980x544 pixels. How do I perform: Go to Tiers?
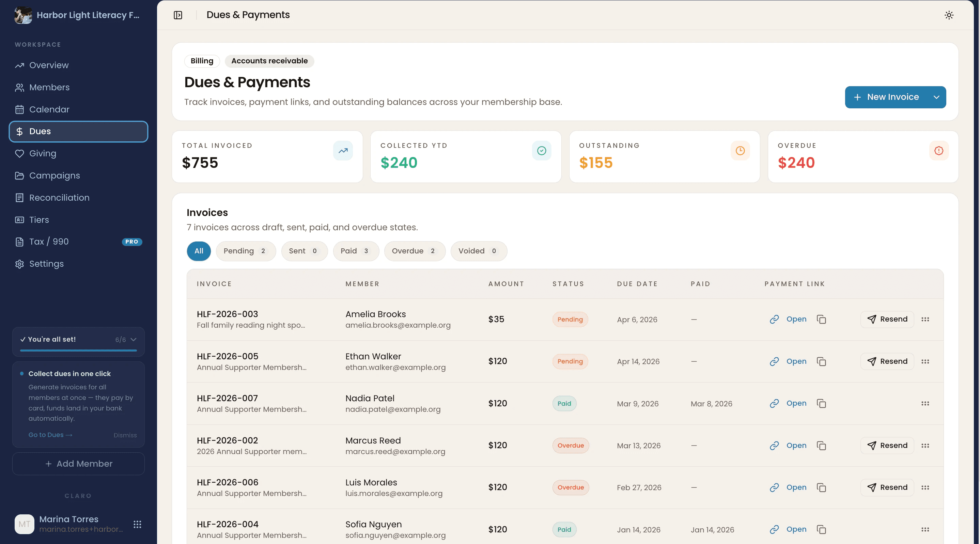pyautogui.click(x=78, y=219)
